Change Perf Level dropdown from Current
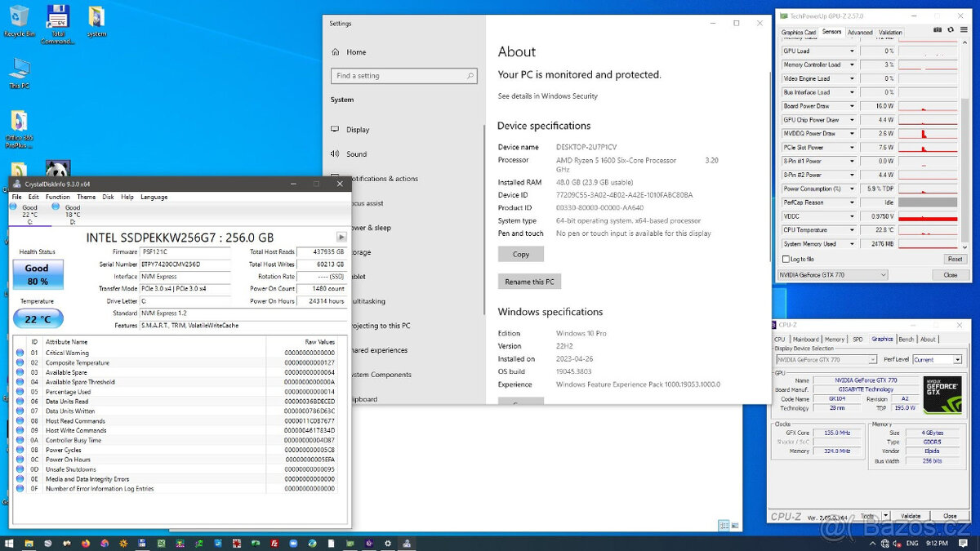The width and height of the screenshot is (980, 551). (937, 359)
